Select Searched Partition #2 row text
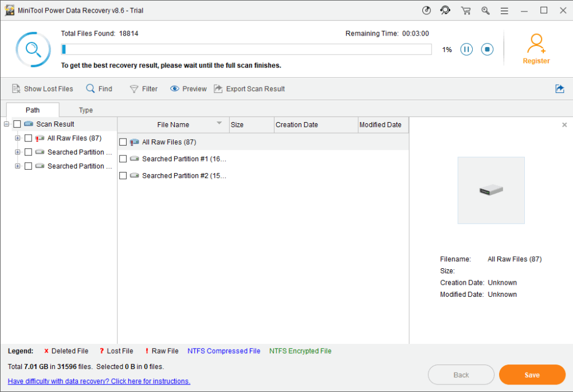573x392 pixels. (x=184, y=175)
